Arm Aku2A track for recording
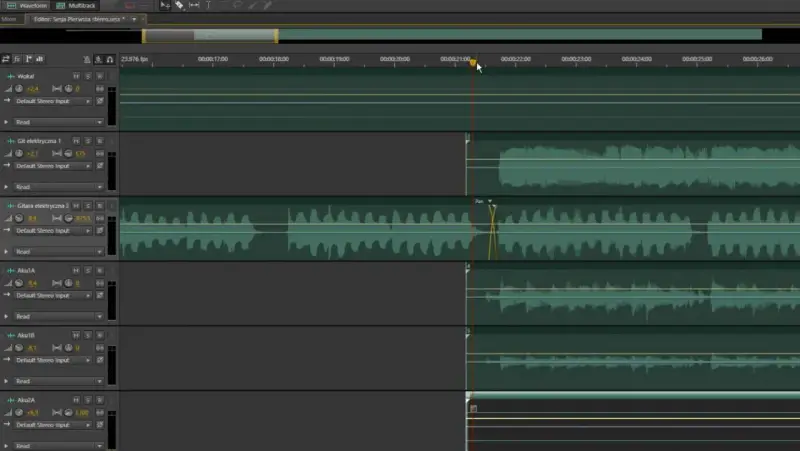 pos(99,400)
